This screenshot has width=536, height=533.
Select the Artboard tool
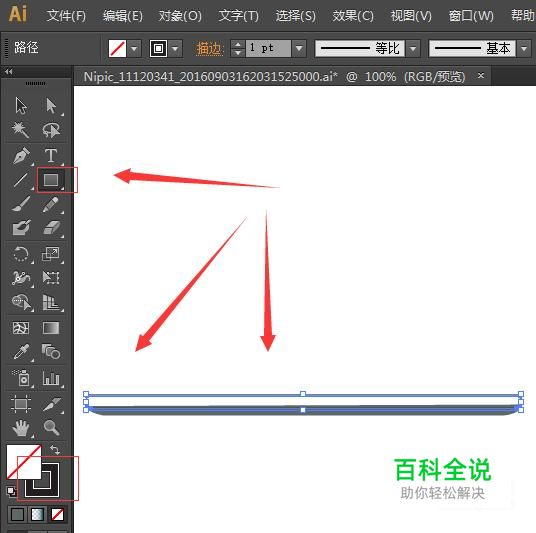(x=21, y=404)
